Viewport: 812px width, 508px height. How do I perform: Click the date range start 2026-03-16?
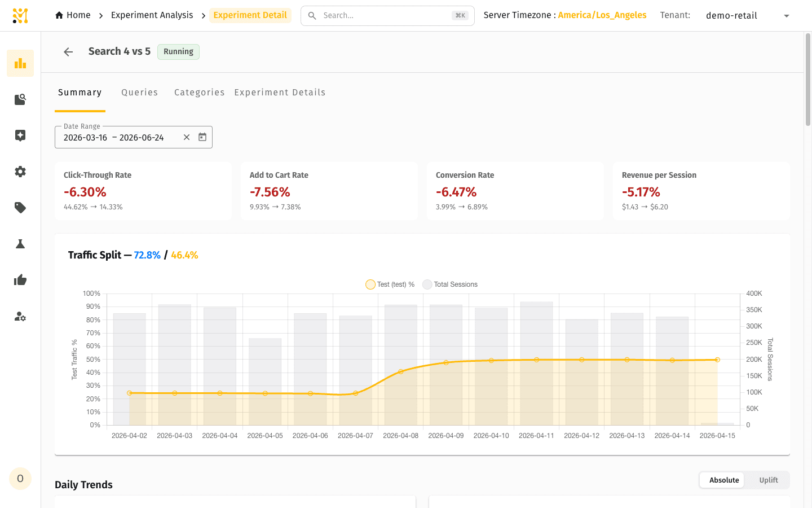coord(85,138)
